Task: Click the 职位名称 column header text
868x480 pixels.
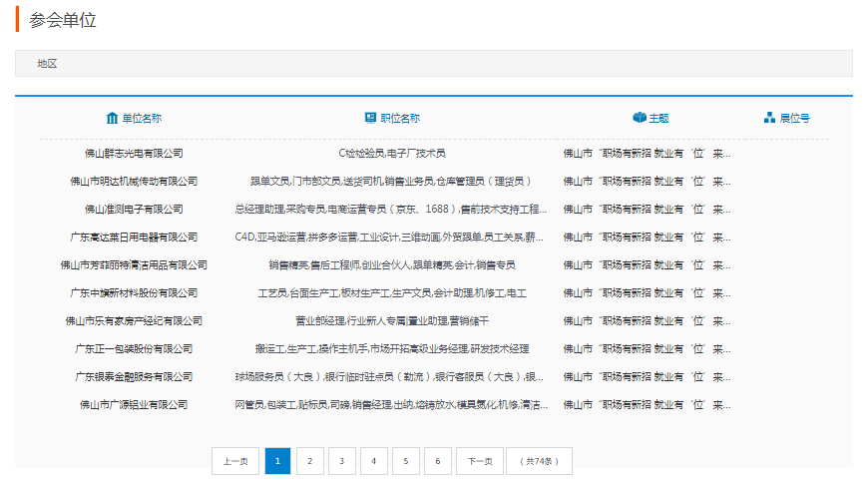Action: 400,118
